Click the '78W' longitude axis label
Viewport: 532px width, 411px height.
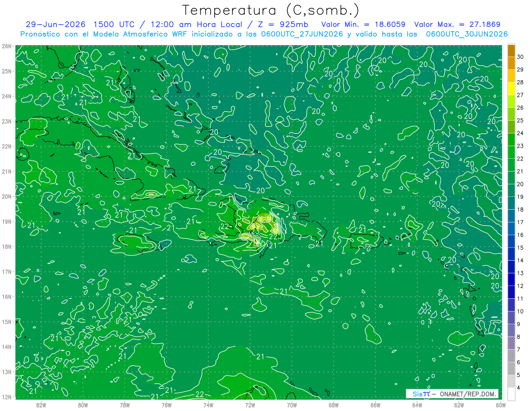tap(125, 405)
